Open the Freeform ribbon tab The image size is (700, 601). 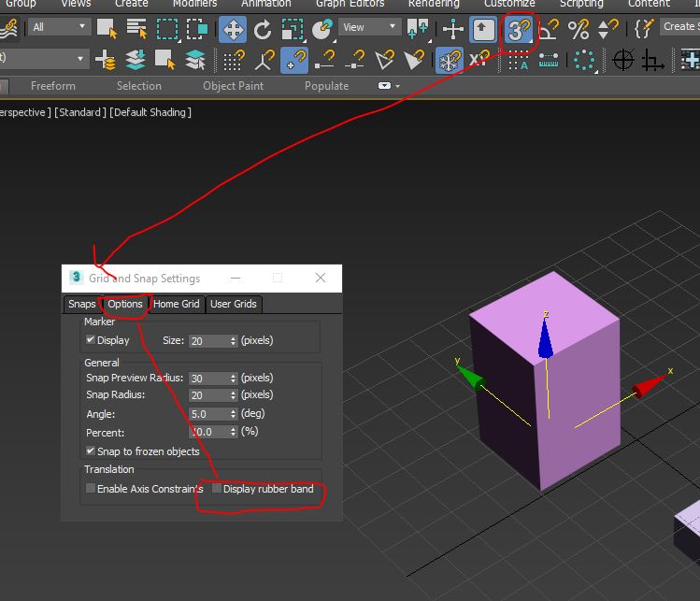point(53,86)
